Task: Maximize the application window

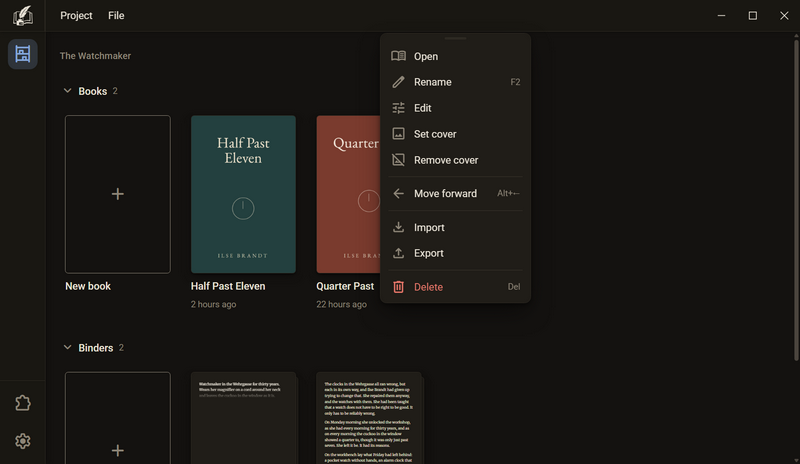Action: pos(753,16)
